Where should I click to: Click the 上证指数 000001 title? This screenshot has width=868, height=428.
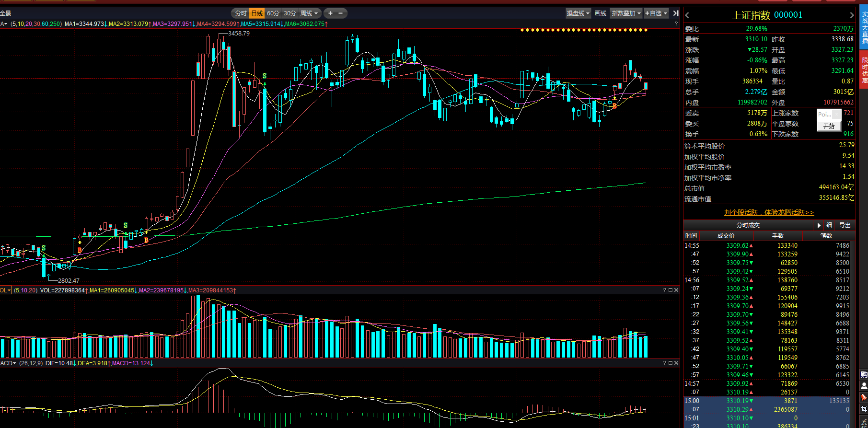(767, 15)
